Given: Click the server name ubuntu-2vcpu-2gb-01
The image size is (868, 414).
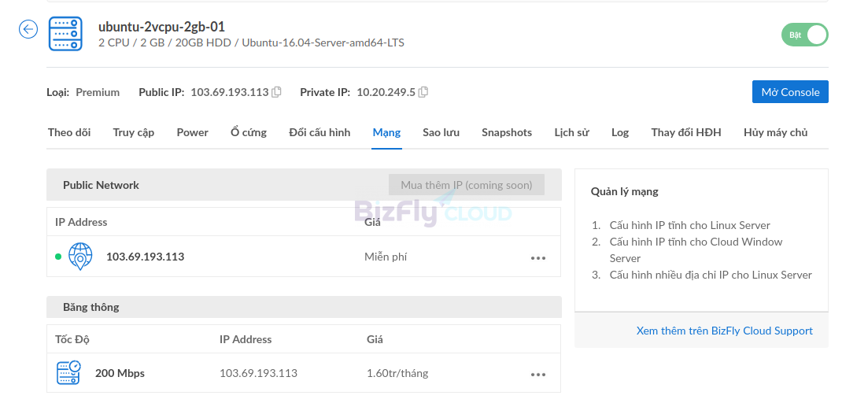Looking at the screenshot, I should click(161, 27).
